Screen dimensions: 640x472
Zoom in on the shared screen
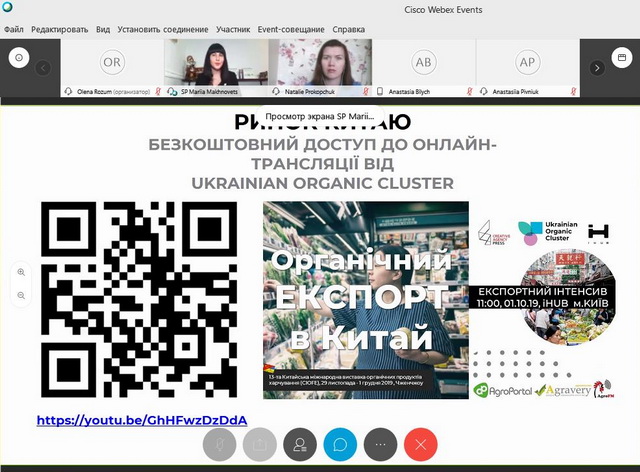21,272
